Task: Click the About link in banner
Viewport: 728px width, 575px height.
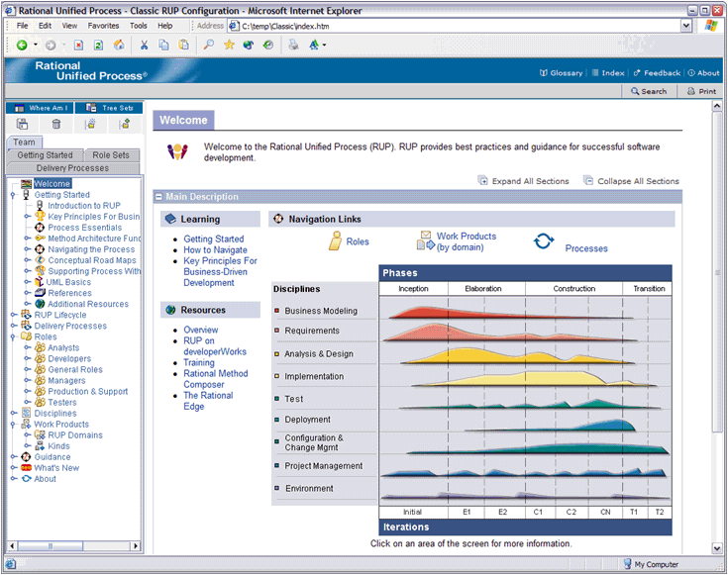Action: pyautogui.click(x=704, y=73)
